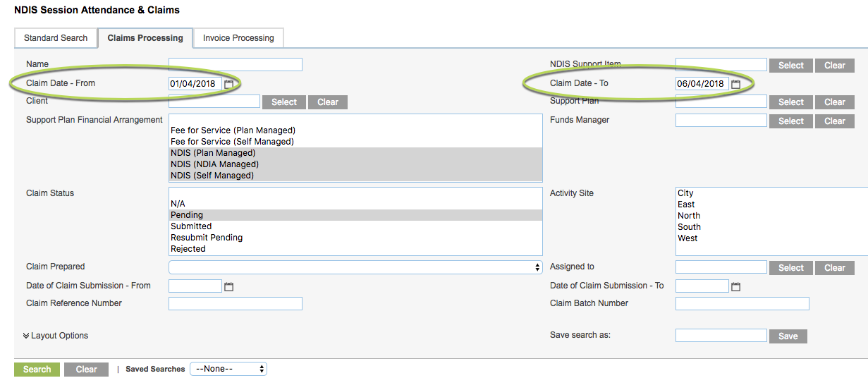Clear the Assigned to field

(x=835, y=268)
